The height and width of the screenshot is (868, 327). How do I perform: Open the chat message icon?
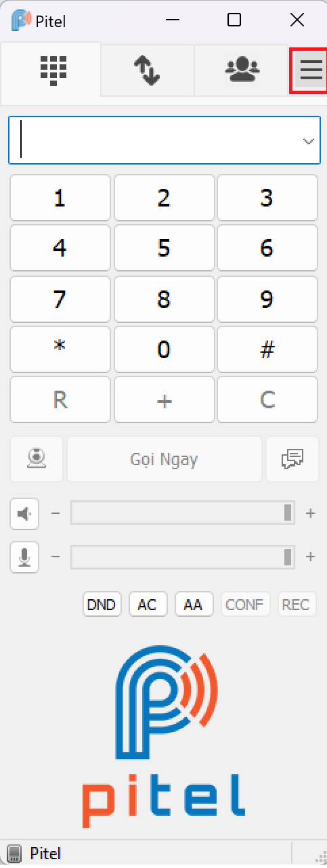point(292,459)
